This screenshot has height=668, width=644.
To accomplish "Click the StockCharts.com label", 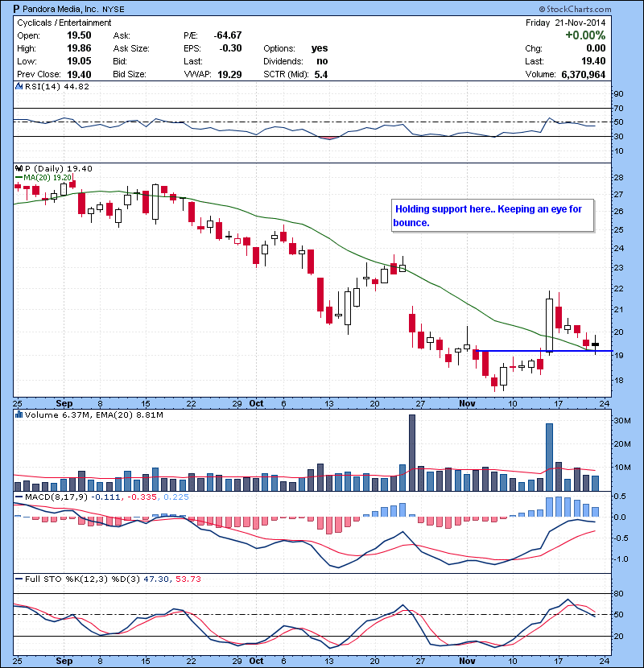I will point(575,9).
